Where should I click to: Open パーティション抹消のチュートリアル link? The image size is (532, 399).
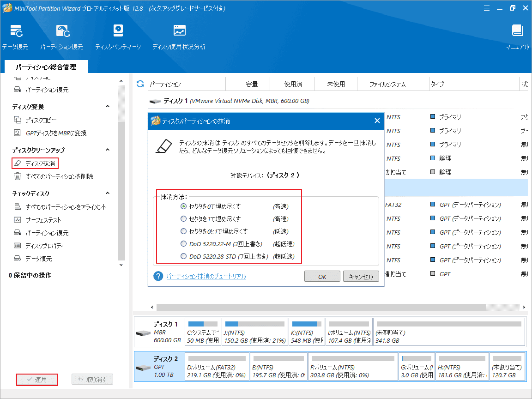206,277
